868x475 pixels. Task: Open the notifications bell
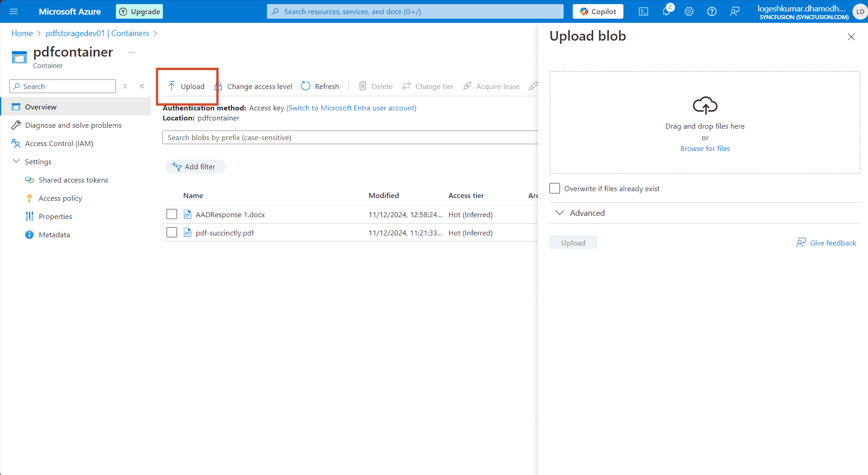666,11
